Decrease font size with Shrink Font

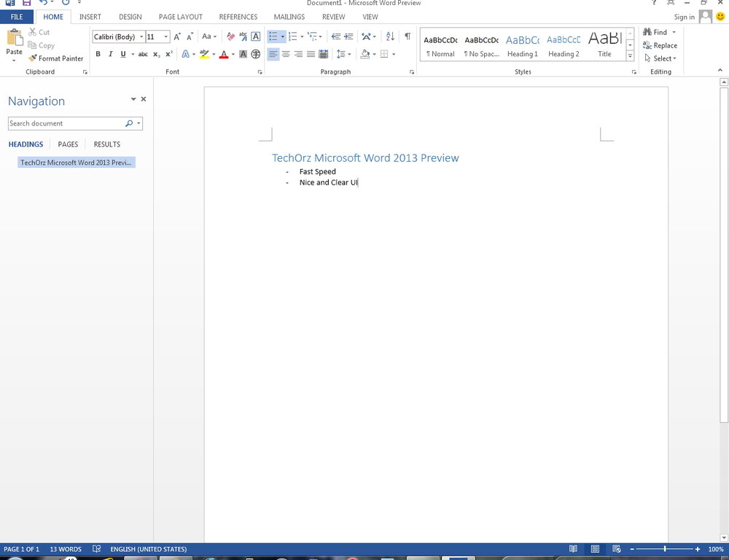[x=190, y=36]
